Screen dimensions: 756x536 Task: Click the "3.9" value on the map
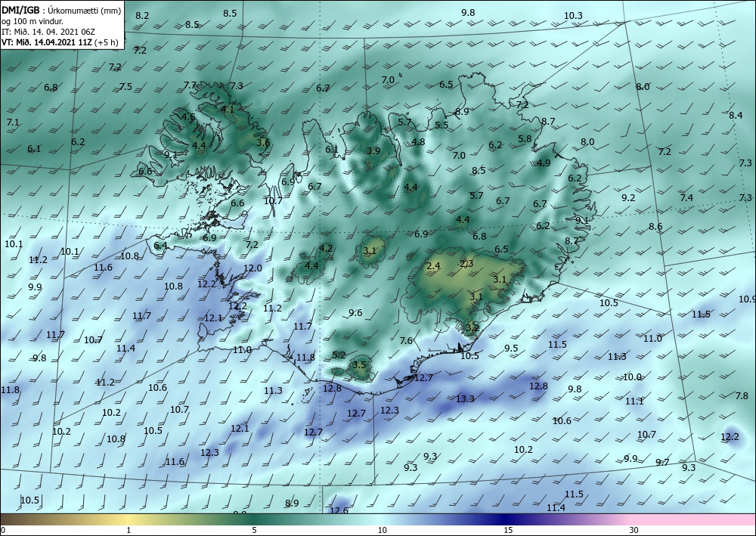tap(373, 151)
